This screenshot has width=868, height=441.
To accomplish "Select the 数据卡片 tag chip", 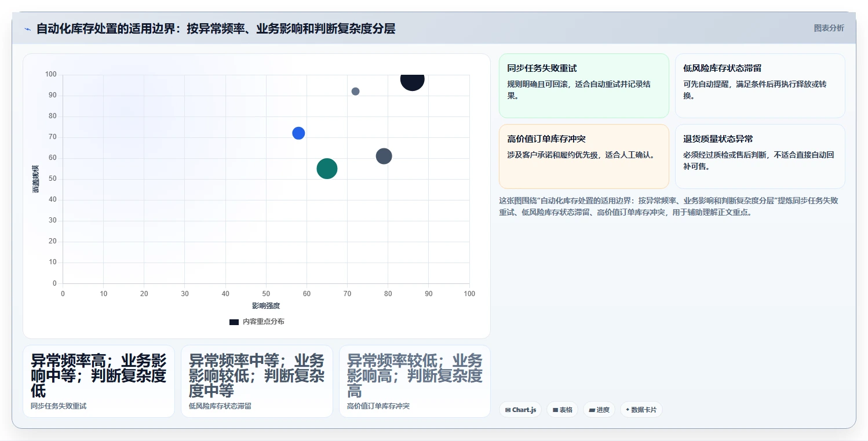I will pos(641,410).
